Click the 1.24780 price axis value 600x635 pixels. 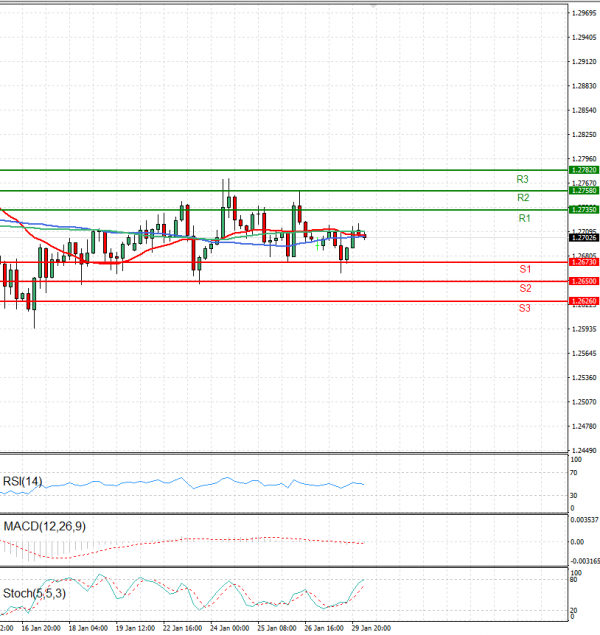584,426
